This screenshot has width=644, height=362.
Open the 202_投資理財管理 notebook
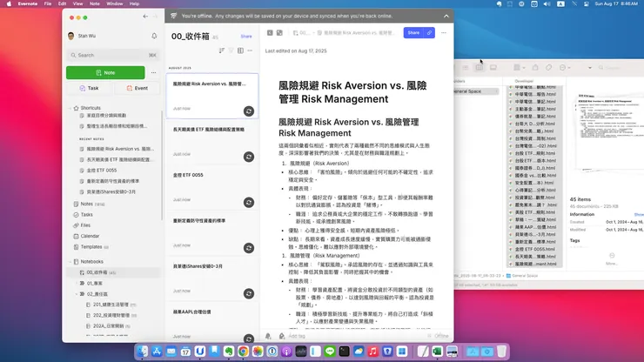[111, 315]
